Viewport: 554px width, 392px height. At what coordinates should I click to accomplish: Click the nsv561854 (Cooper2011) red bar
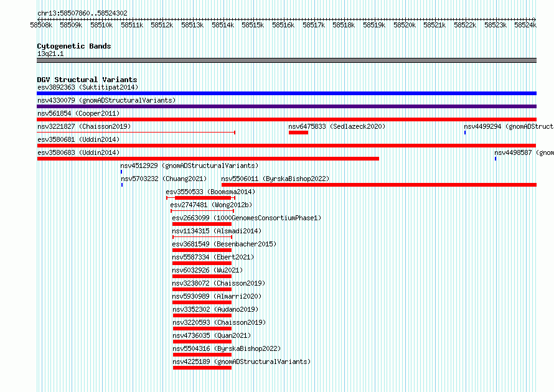pos(286,119)
